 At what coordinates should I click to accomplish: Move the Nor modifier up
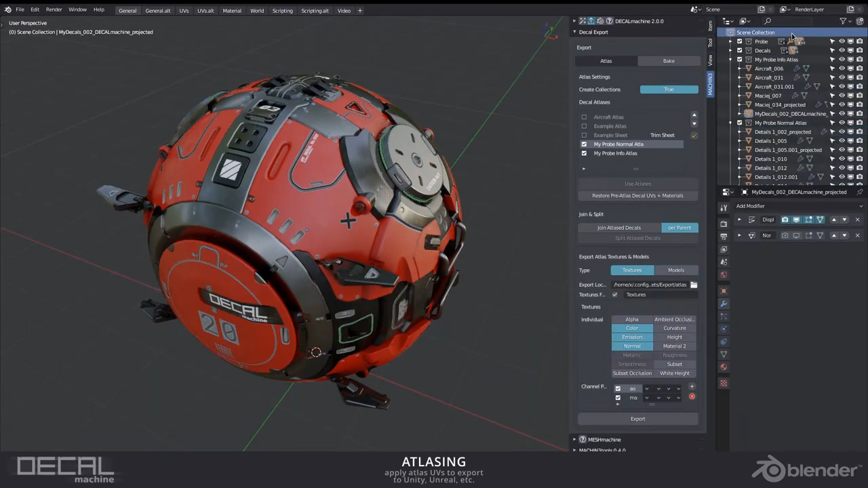pyautogui.click(x=834, y=235)
